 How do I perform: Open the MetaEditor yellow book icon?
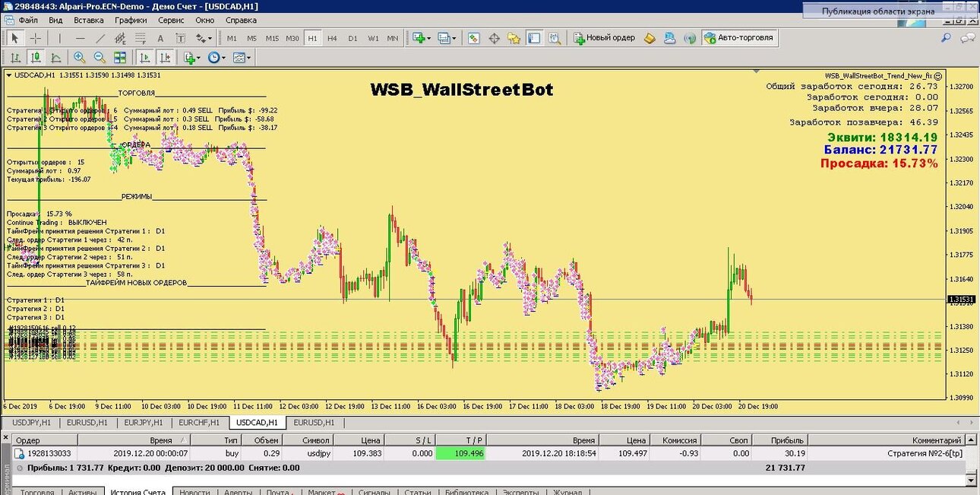(650, 38)
